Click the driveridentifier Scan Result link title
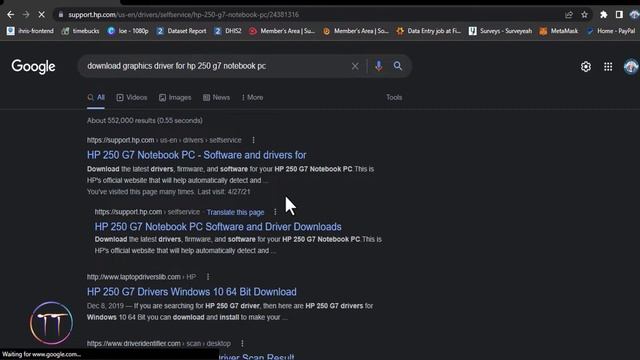This screenshot has height=360, width=640. coord(257,356)
